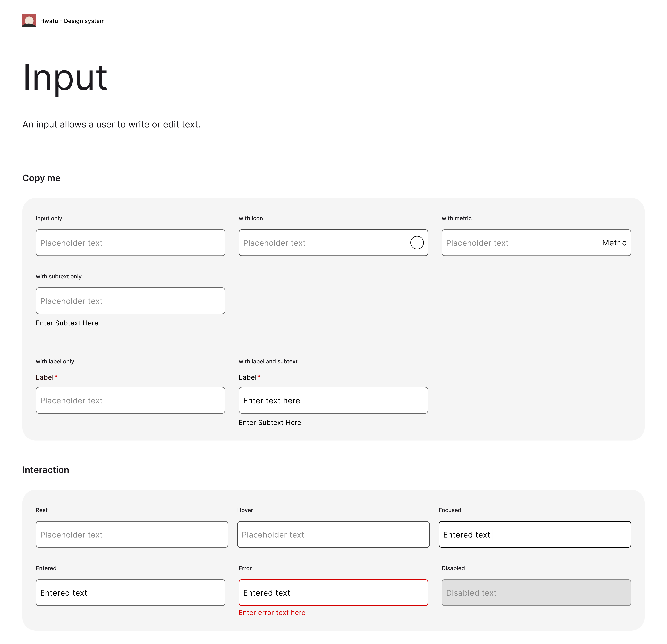Click the 'Entered' state caption
Viewport: 667px width, 644px height.
(x=46, y=568)
